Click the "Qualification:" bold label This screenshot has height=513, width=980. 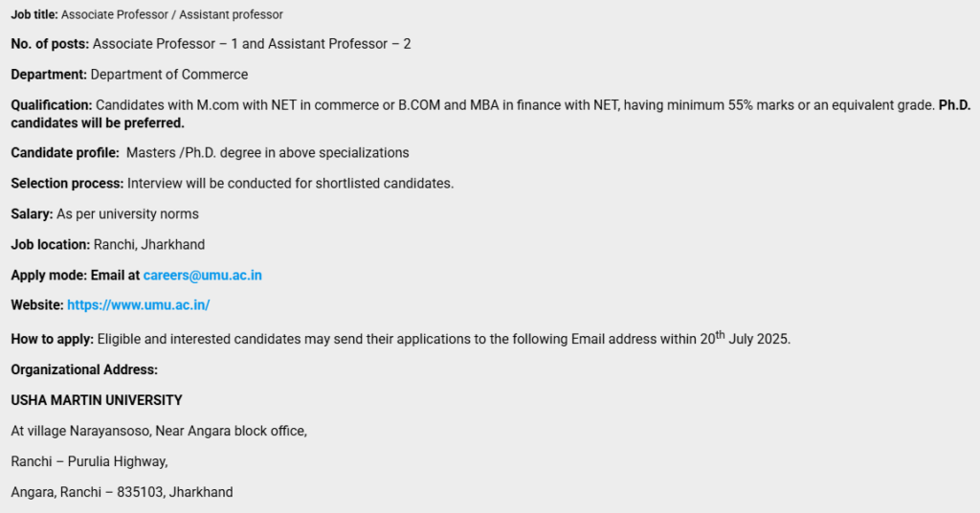(x=52, y=105)
